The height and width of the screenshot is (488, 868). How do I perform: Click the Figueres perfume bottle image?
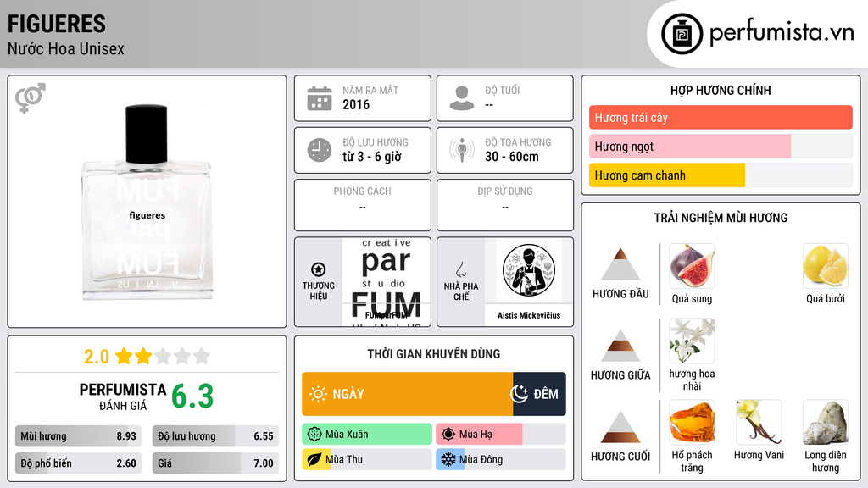(147, 202)
